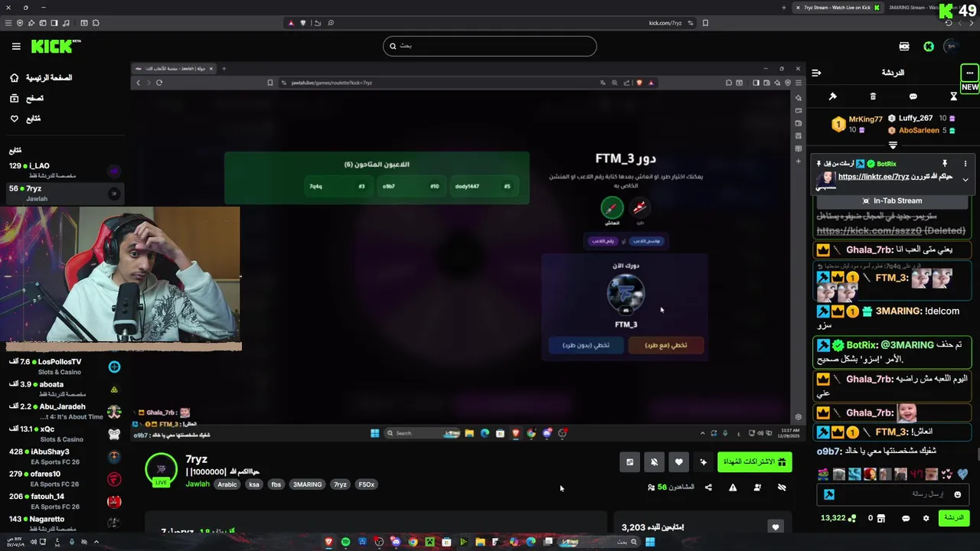Click the trash clear-chat icon
The width and height of the screenshot is (980, 551).
[x=873, y=96]
